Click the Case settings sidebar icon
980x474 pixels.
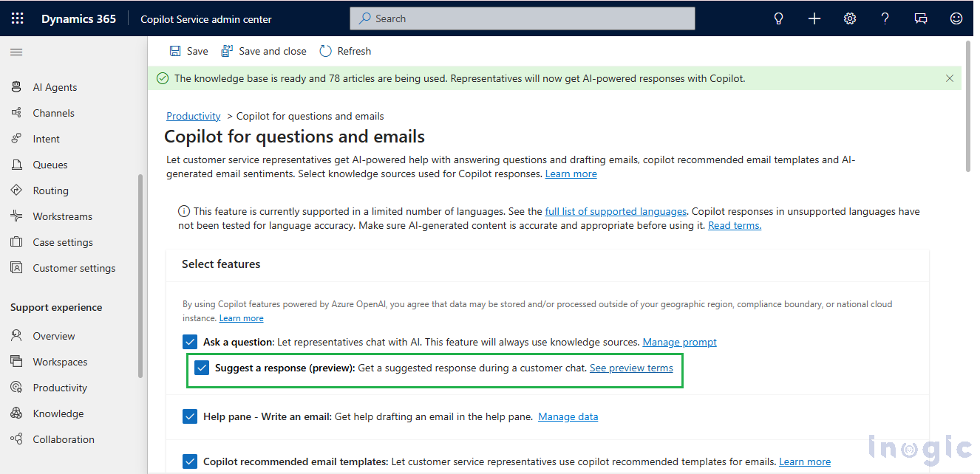[x=16, y=242]
